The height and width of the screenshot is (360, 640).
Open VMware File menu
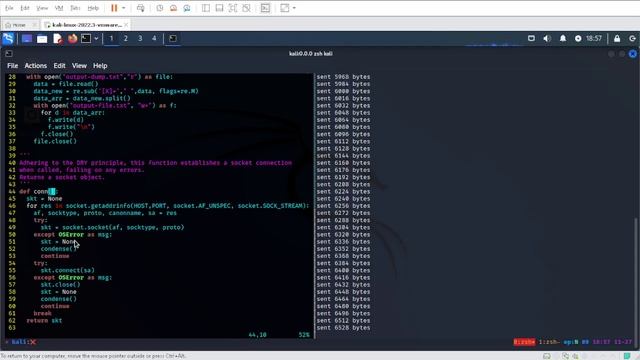(x=9, y=8)
